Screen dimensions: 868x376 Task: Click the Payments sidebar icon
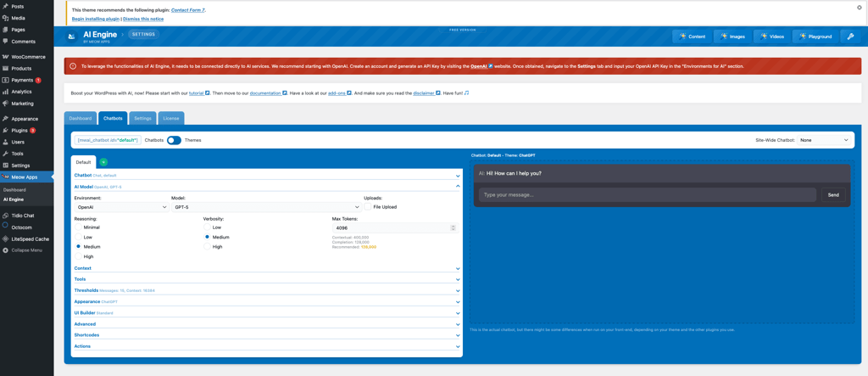[5, 80]
